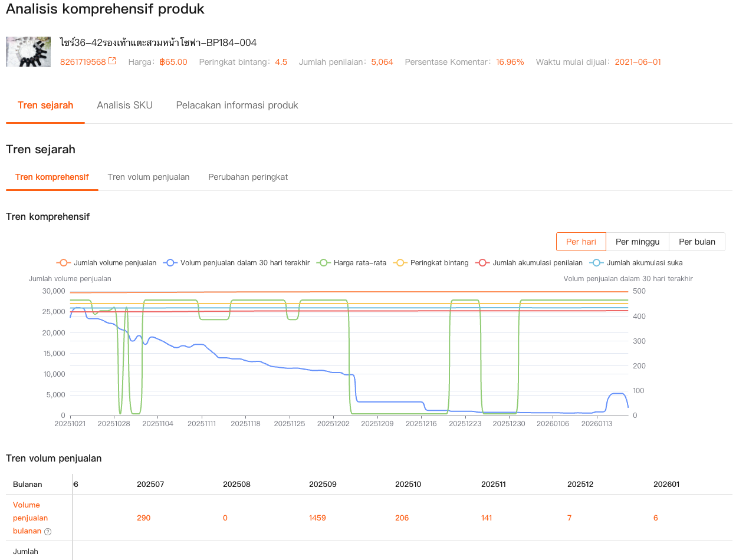
Task: Open the Tren sejarah tab
Action: pos(45,106)
